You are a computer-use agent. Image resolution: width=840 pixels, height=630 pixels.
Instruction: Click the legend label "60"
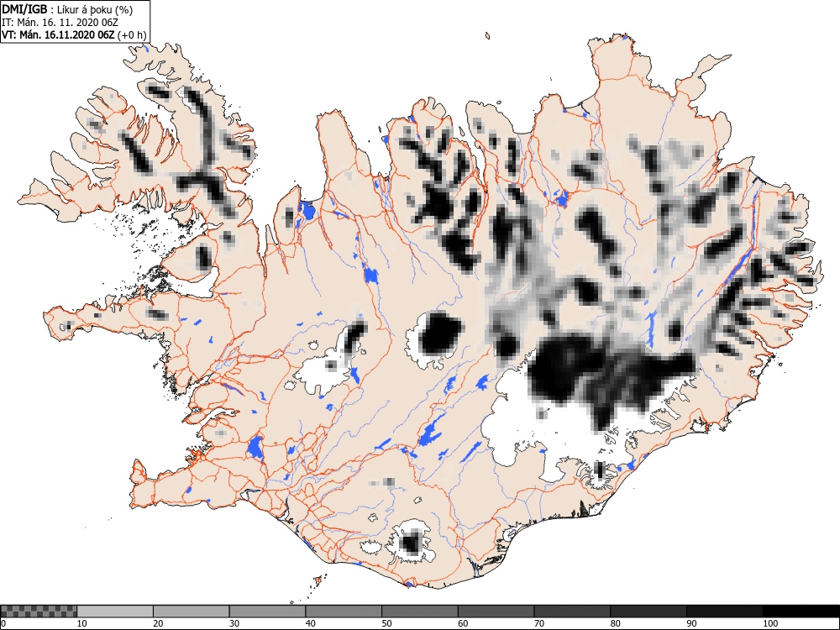tap(463, 623)
